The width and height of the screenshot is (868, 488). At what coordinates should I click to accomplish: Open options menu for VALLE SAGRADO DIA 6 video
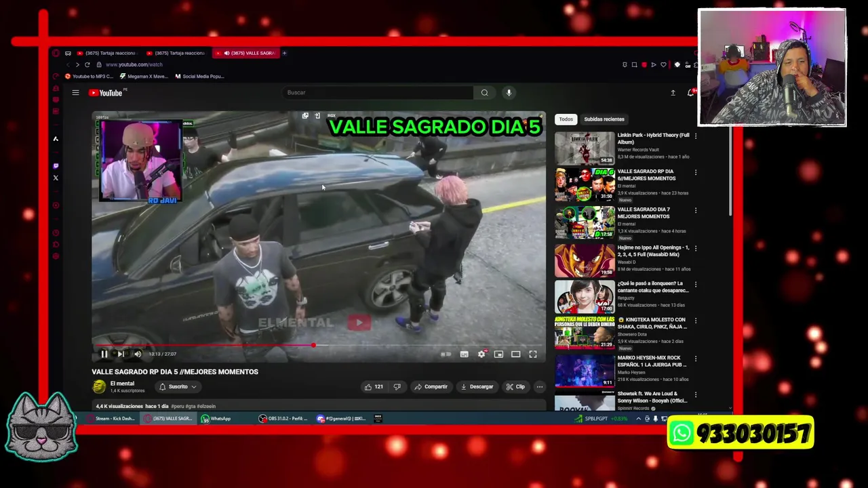[x=696, y=172]
